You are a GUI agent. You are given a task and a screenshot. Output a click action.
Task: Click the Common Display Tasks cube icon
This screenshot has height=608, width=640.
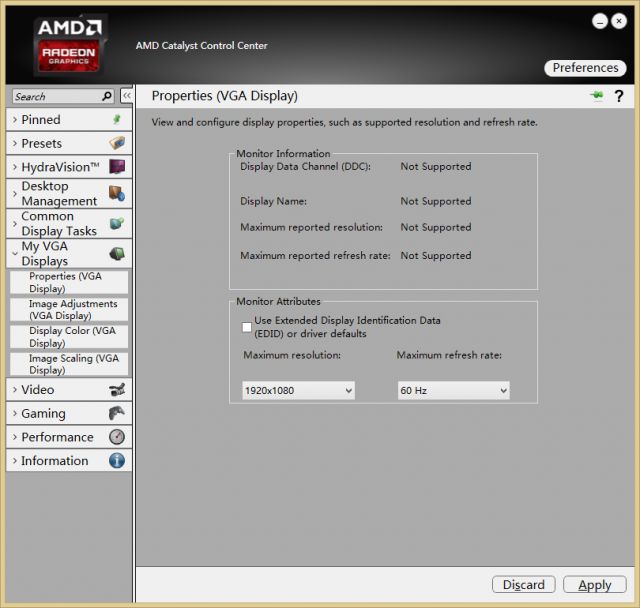click(x=117, y=223)
